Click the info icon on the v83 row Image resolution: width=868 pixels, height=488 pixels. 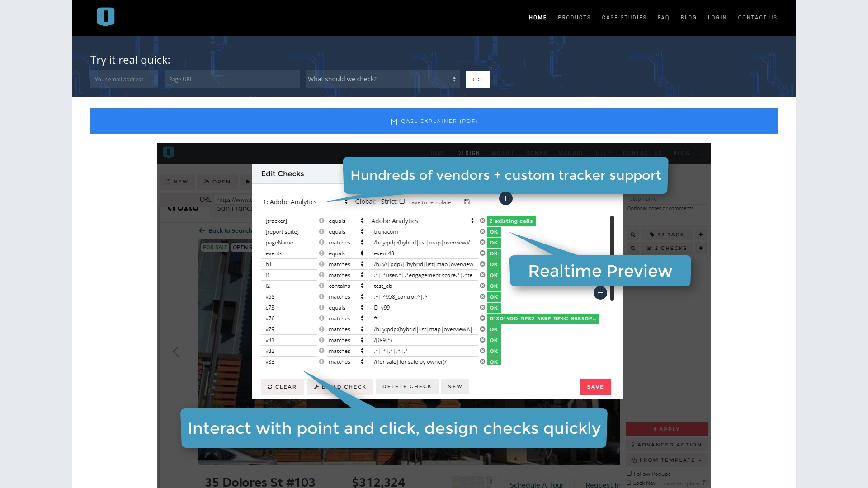(321, 362)
